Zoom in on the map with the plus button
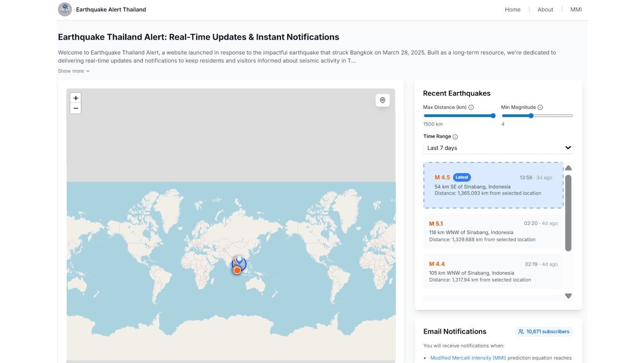The height and width of the screenshot is (363, 644). pyautogui.click(x=76, y=97)
